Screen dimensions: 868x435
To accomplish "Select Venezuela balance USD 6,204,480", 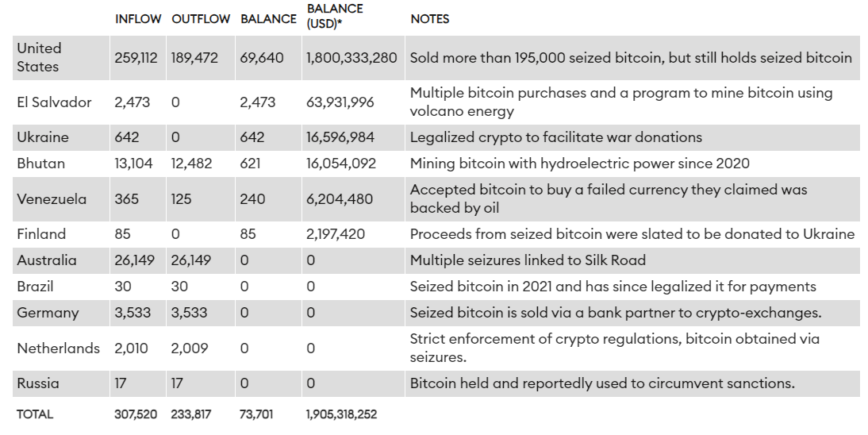I will click(340, 199).
